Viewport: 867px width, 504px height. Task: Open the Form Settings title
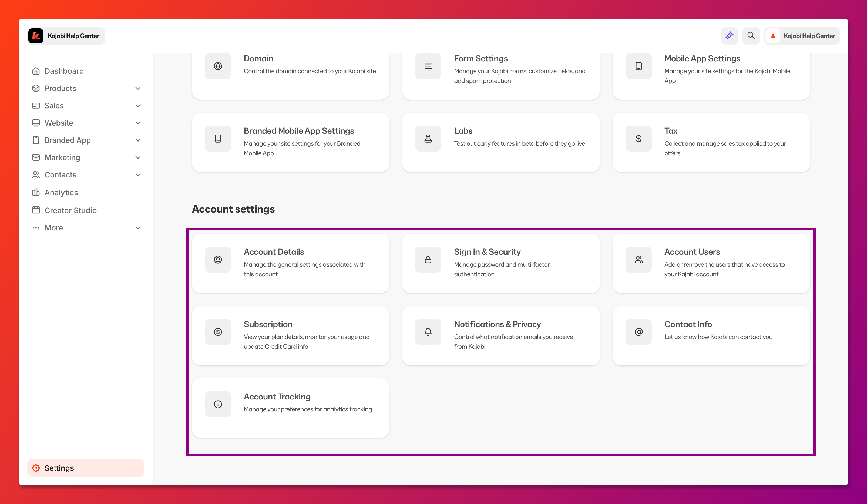(x=481, y=59)
